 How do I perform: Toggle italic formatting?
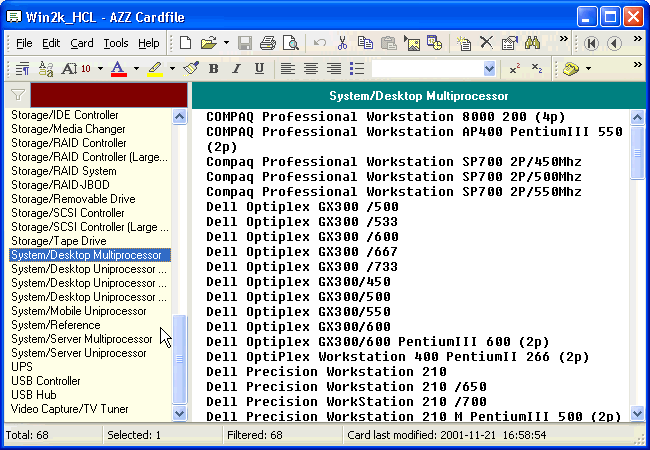click(x=236, y=68)
